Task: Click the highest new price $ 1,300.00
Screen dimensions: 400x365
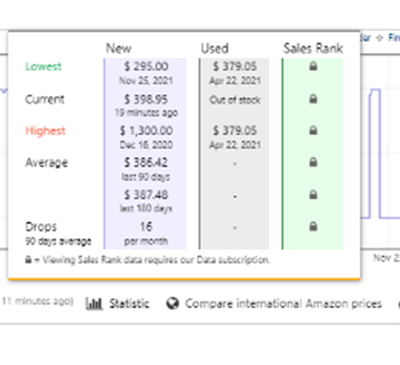Action: point(146,131)
